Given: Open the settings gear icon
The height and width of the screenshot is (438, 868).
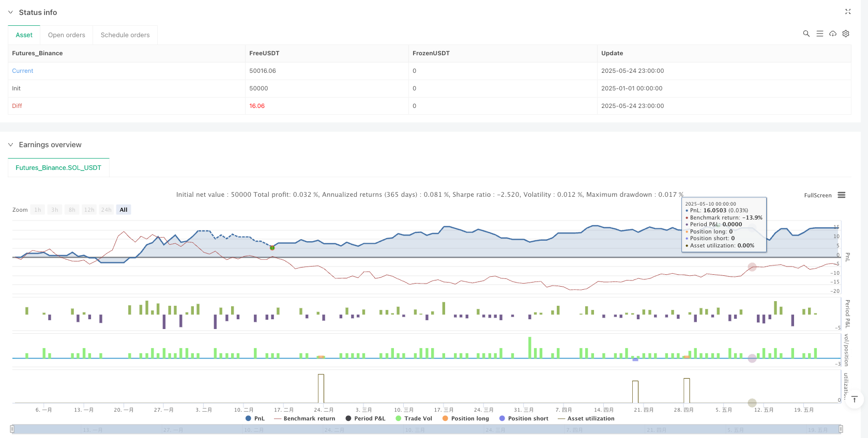Looking at the screenshot, I should click(x=846, y=34).
